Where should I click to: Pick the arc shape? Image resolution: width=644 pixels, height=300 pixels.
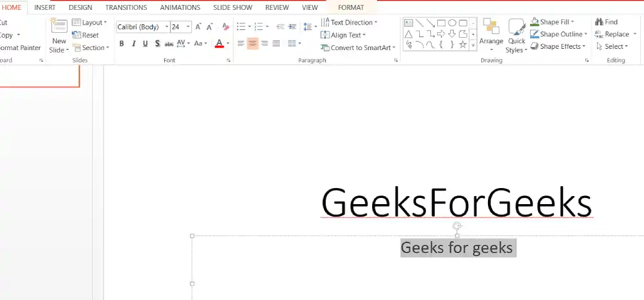click(x=419, y=45)
